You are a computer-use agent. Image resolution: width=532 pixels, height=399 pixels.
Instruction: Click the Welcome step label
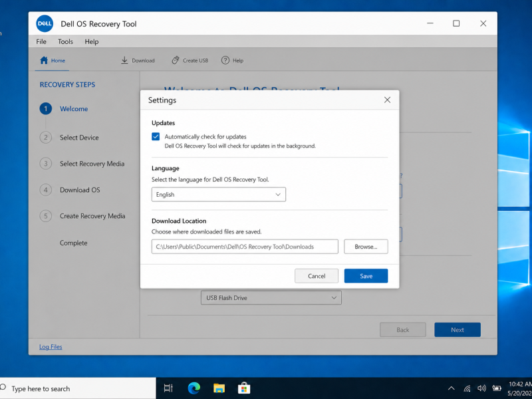pos(74,109)
